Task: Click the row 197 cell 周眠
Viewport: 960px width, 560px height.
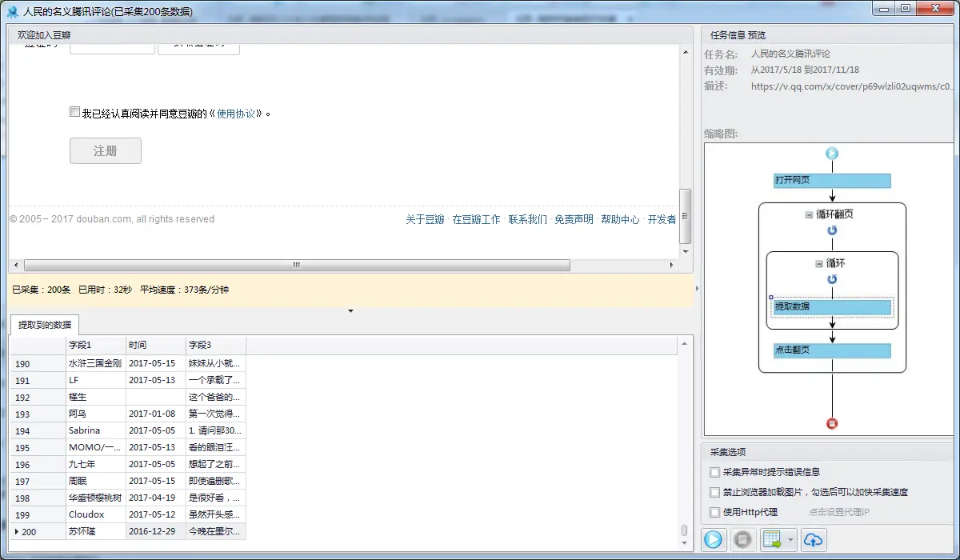Action: [95, 481]
